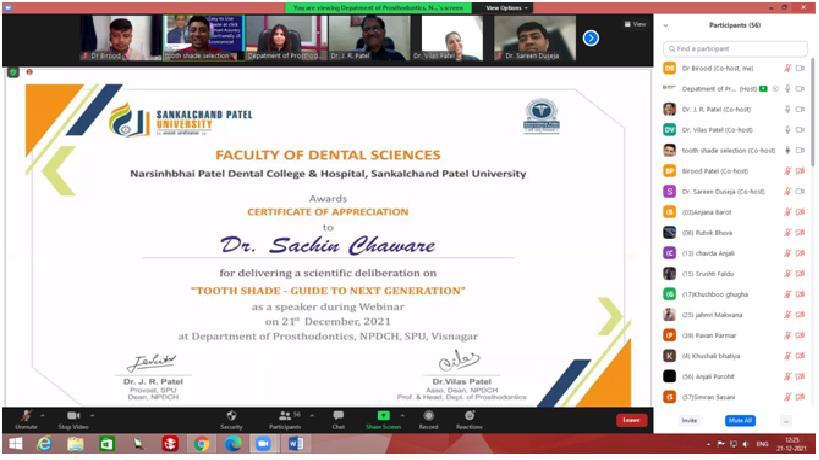Click the Unmute microphone icon
The height and width of the screenshot is (460, 819).
pos(26,416)
